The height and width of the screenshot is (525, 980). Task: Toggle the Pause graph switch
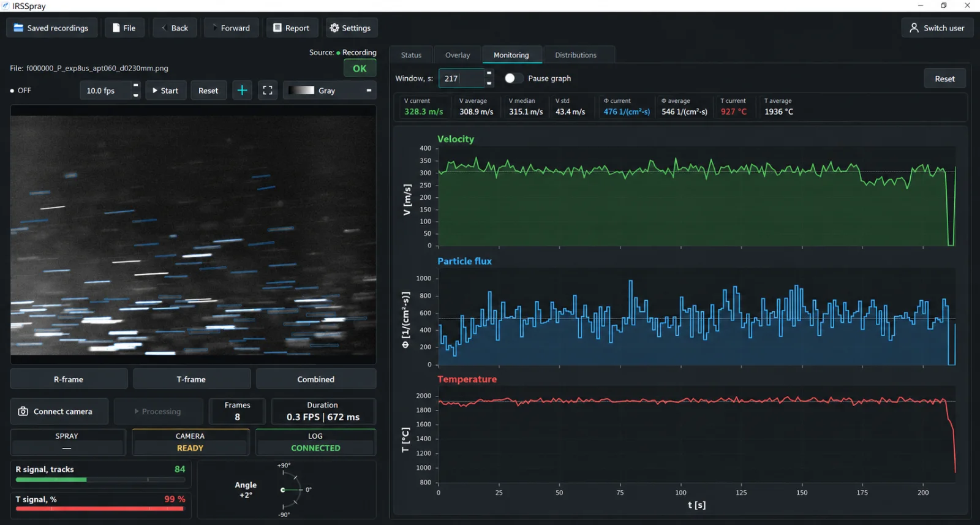click(513, 78)
